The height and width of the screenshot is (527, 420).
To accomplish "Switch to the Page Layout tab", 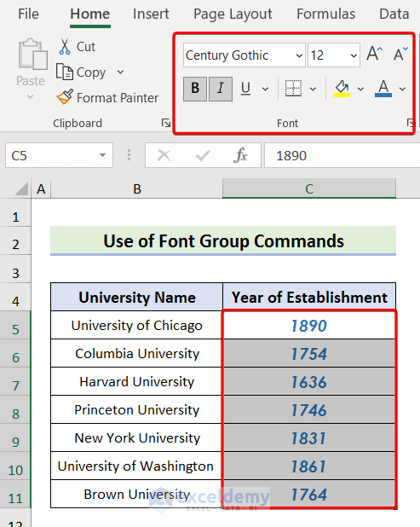I will [233, 14].
